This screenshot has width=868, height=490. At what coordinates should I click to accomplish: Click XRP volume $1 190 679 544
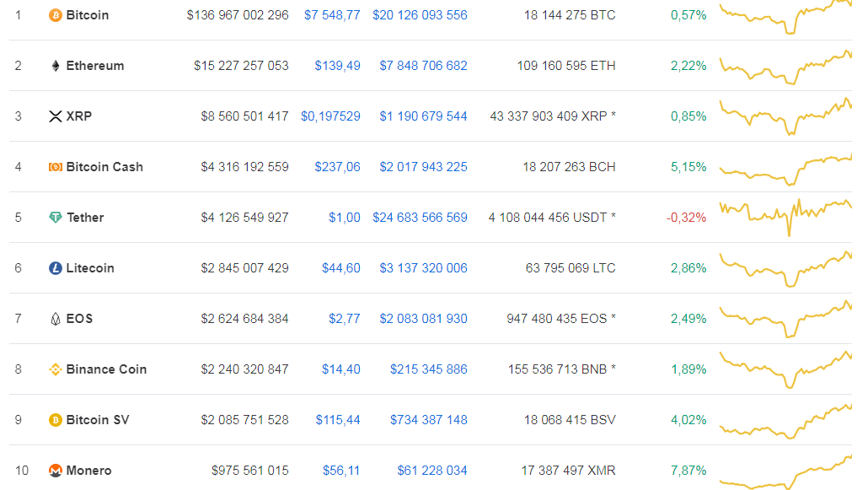tap(424, 116)
